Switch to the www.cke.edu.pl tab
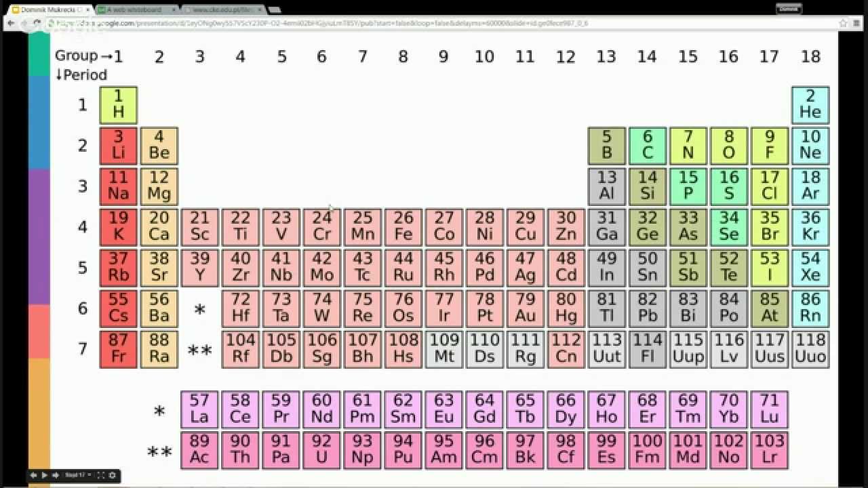Viewport: 868px width, 488px height. (222, 9)
